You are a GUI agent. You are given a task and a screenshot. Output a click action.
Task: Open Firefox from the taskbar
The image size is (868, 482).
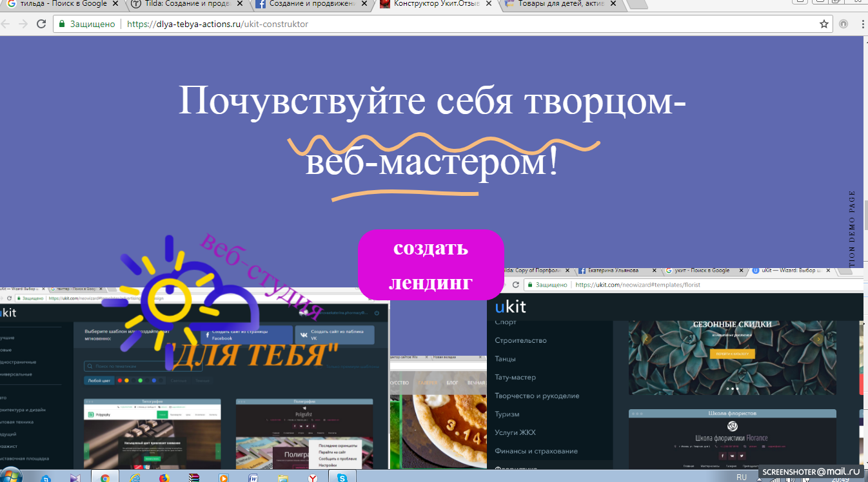164,477
